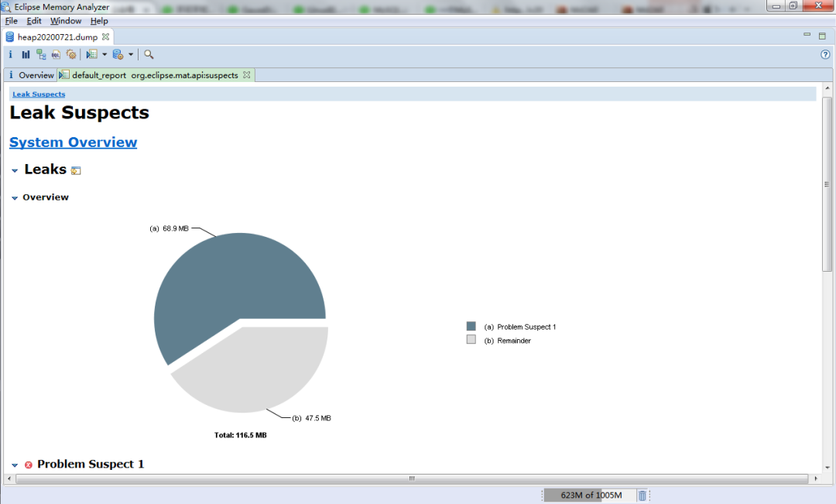836x504 pixels.
Task: Click the "(a) 68.9 MB" pie label
Action: 169,229
